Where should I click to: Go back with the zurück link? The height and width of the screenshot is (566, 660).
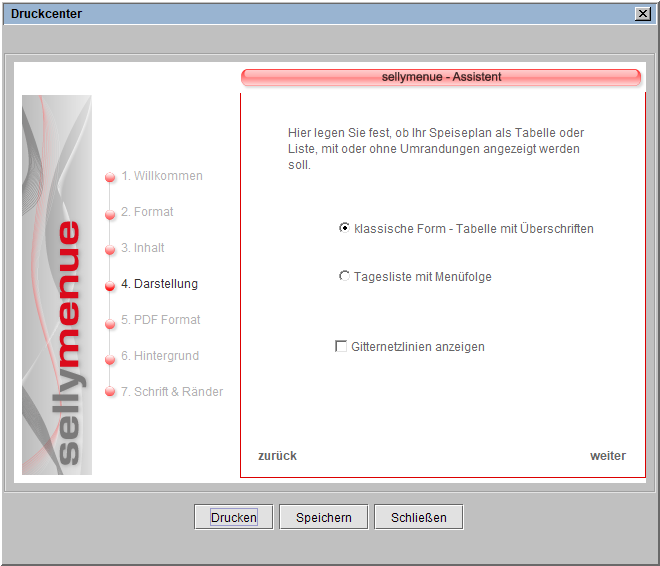pyautogui.click(x=277, y=456)
